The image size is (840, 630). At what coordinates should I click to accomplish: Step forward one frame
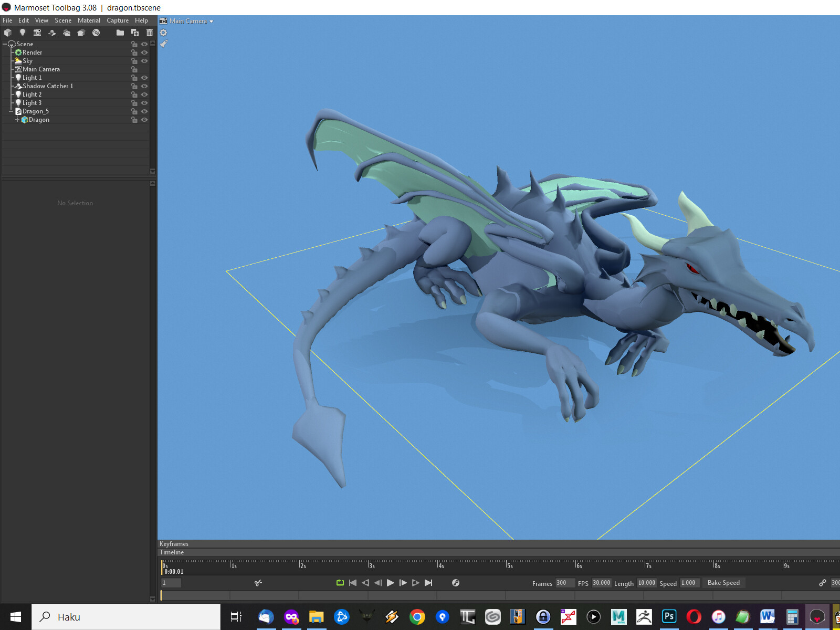[x=403, y=583]
